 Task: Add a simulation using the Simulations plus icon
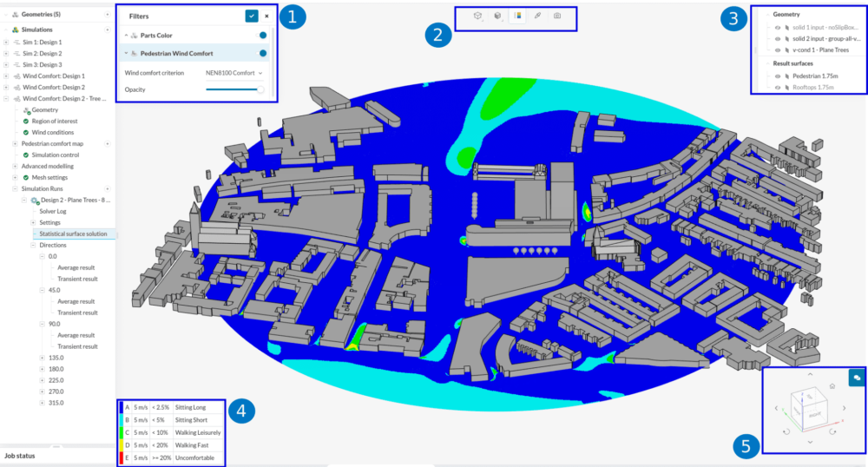(108, 30)
